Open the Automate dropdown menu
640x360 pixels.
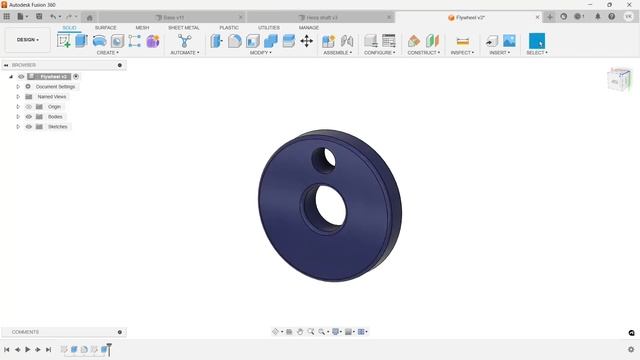185,53
